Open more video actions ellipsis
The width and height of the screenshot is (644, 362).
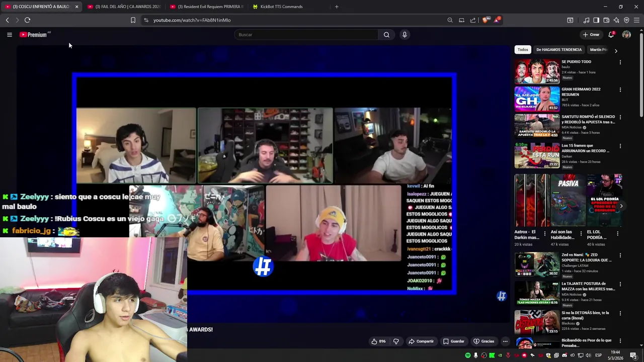click(505, 341)
